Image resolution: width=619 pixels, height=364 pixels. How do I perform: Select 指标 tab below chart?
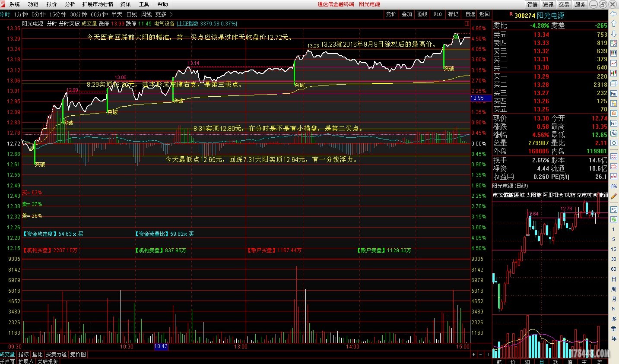pyautogui.click(x=23, y=355)
